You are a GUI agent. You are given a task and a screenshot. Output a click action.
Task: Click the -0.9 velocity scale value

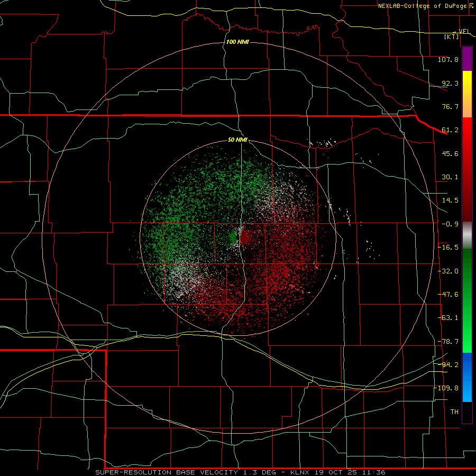tap(450, 224)
